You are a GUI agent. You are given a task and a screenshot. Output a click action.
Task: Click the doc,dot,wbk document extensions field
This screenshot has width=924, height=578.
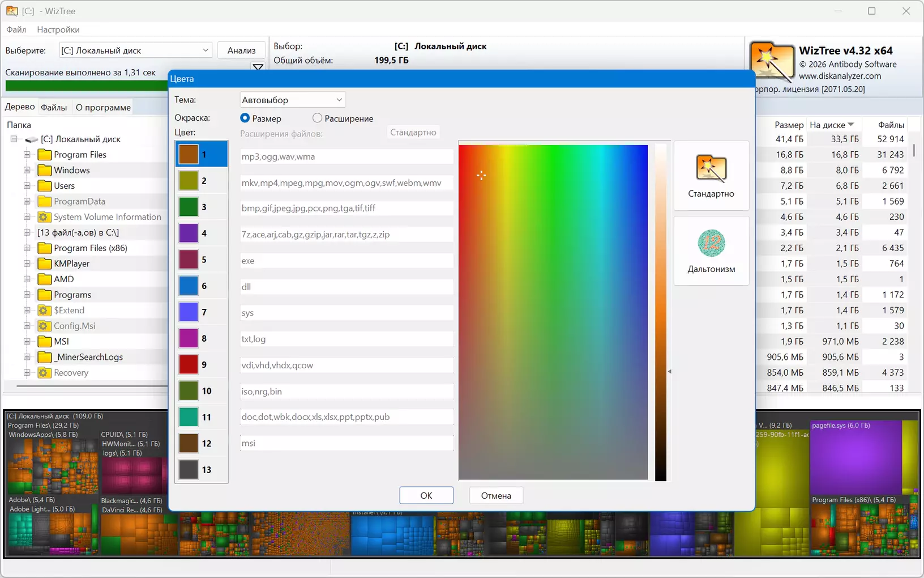tap(346, 416)
